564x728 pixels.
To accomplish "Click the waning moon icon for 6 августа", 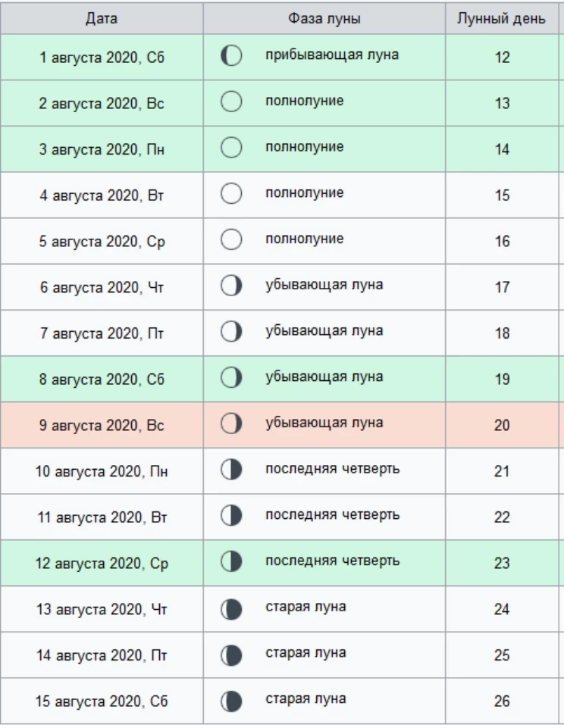I will pos(231,286).
